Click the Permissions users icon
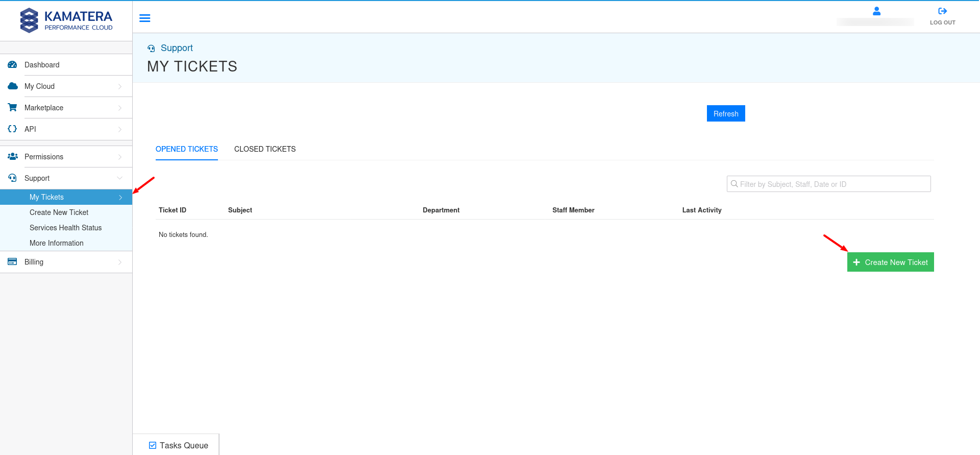The width and height of the screenshot is (980, 455). (x=13, y=157)
